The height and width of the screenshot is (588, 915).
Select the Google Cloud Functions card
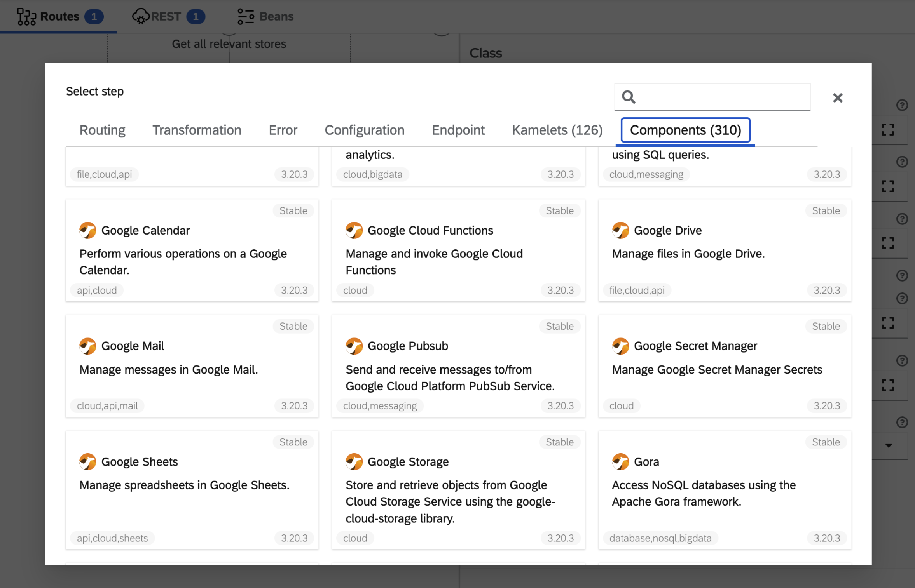tap(458, 251)
